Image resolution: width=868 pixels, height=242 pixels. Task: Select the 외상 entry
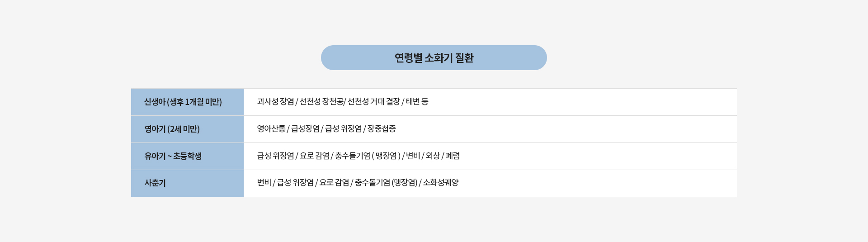[x=433, y=156]
